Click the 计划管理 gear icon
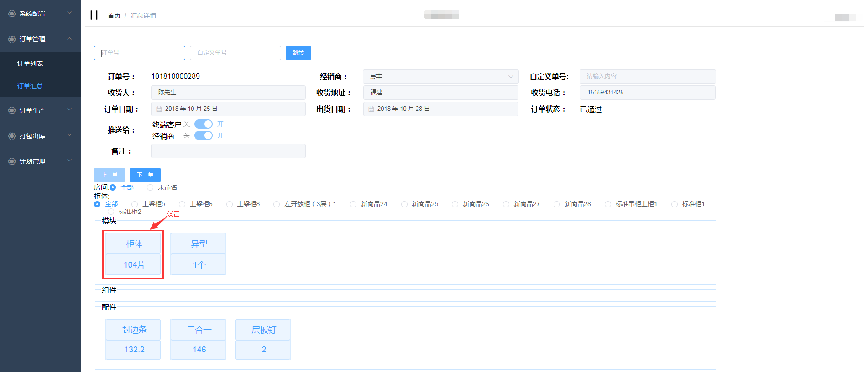 point(12,161)
